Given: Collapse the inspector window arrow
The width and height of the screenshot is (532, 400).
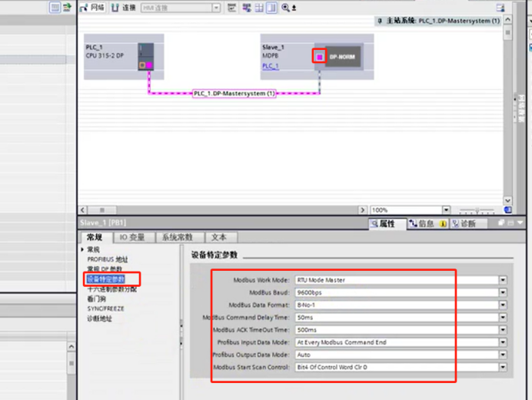Looking at the screenshot, I should tap(520, 223).
